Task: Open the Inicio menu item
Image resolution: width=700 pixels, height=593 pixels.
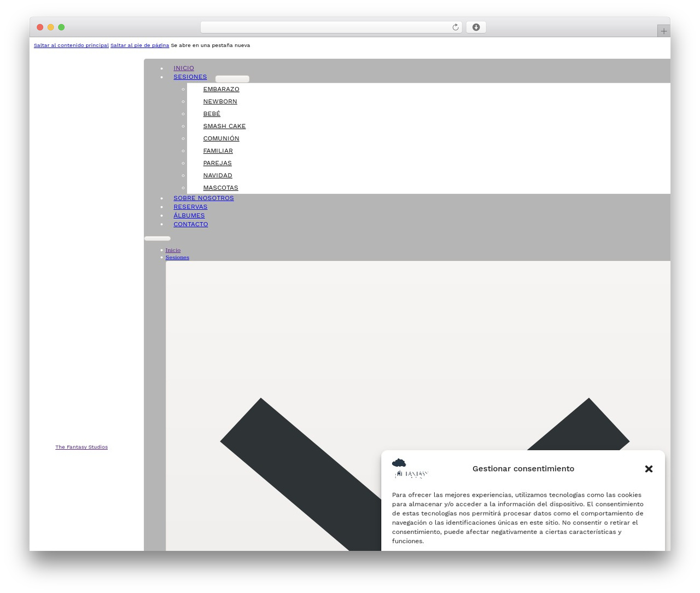Action: click(184, 68)
